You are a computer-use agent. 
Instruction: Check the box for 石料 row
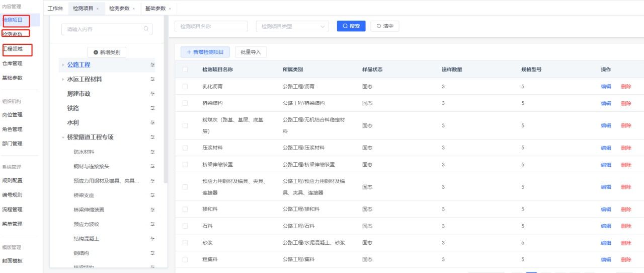(x=185, y=226)
